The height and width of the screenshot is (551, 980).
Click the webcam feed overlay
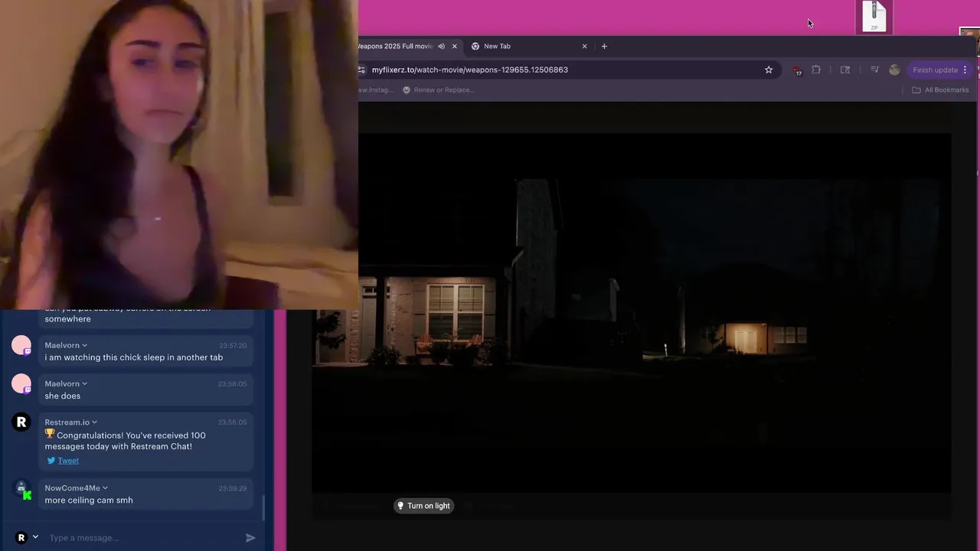[x=179, y=155]
